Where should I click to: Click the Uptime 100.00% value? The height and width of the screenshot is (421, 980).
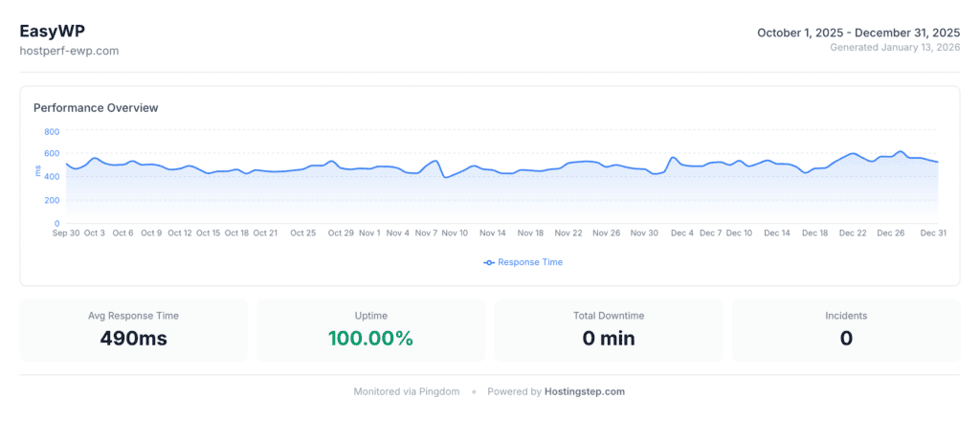tap(370, 338)
